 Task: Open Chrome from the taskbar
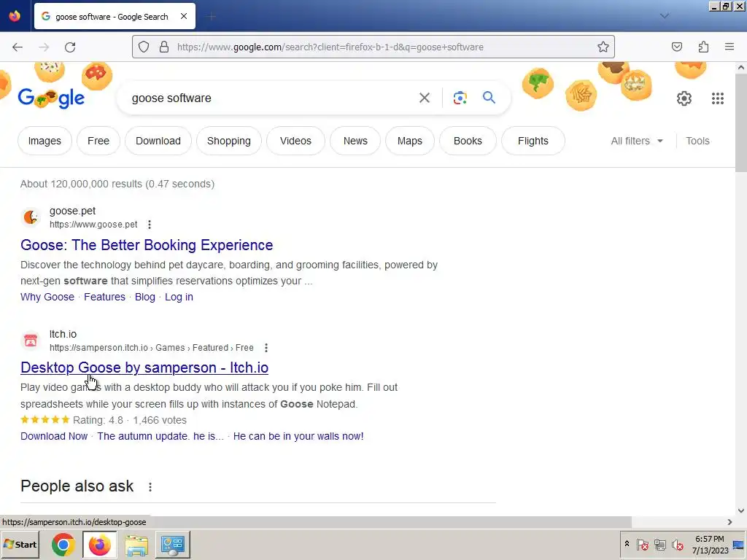[x=63, y=544]
